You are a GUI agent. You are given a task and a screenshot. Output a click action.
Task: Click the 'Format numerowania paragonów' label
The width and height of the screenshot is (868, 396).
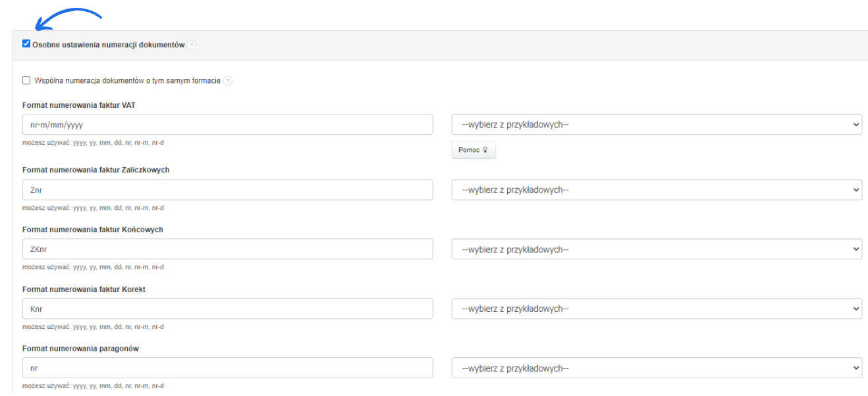80,349
